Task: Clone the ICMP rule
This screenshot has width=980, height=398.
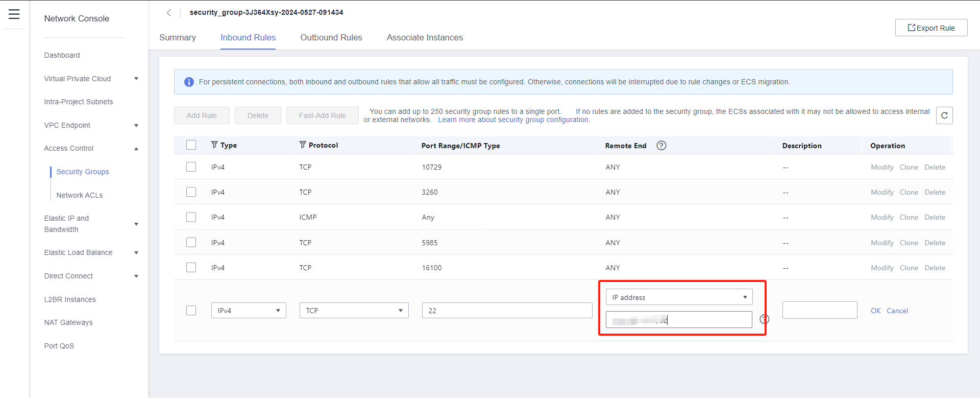Action: click(x=909, y=217)
